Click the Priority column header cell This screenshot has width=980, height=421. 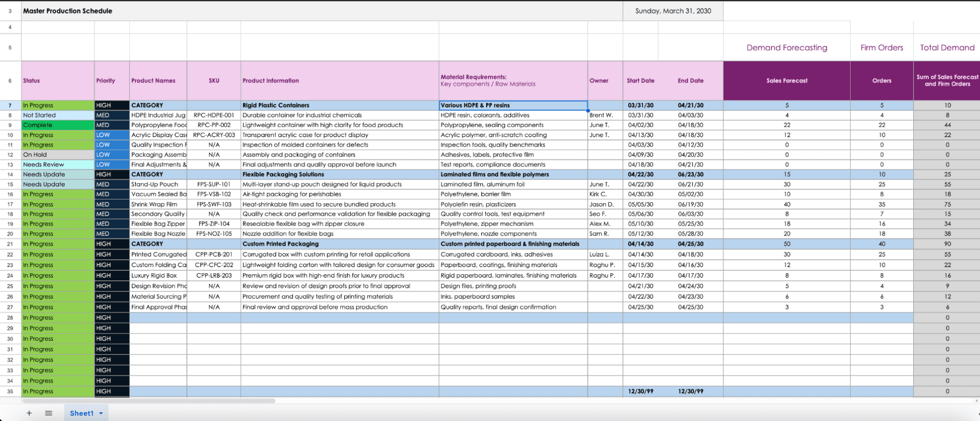click(x=112, y=81)
